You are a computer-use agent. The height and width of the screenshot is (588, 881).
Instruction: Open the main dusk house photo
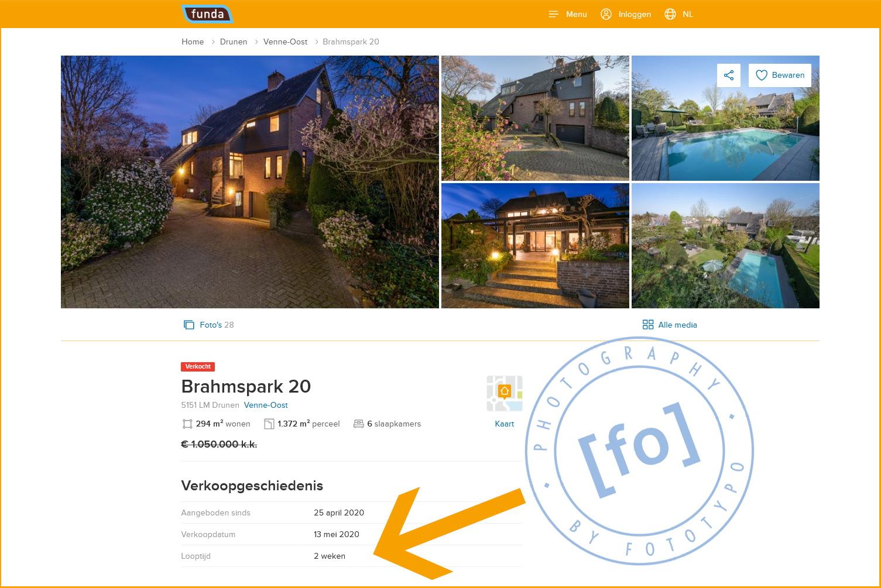point(250,182)
